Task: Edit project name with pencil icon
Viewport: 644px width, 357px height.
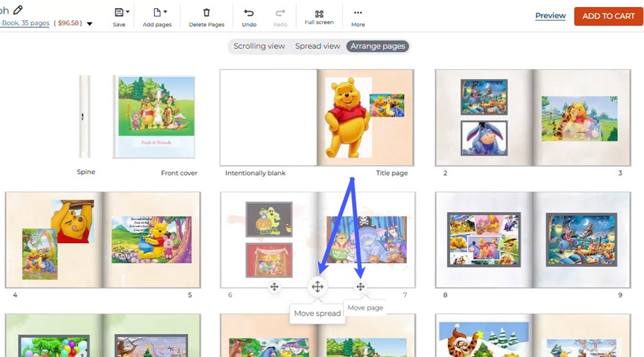Action: (x=18, y=9)
